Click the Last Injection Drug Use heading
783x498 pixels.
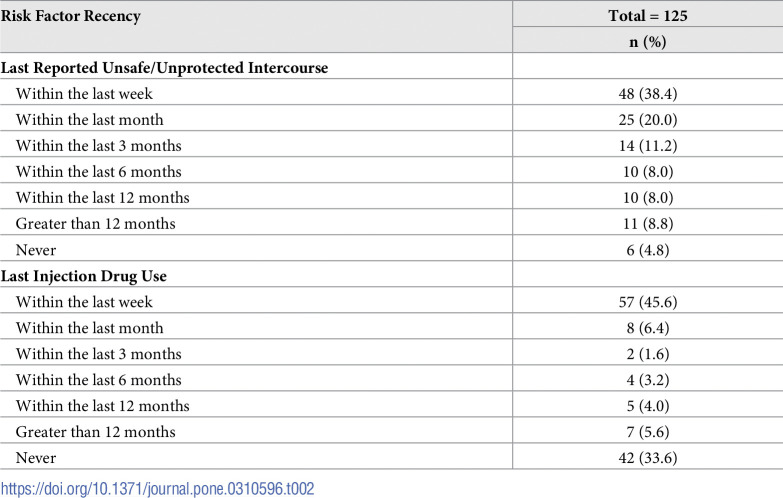[x=83, y=276]
